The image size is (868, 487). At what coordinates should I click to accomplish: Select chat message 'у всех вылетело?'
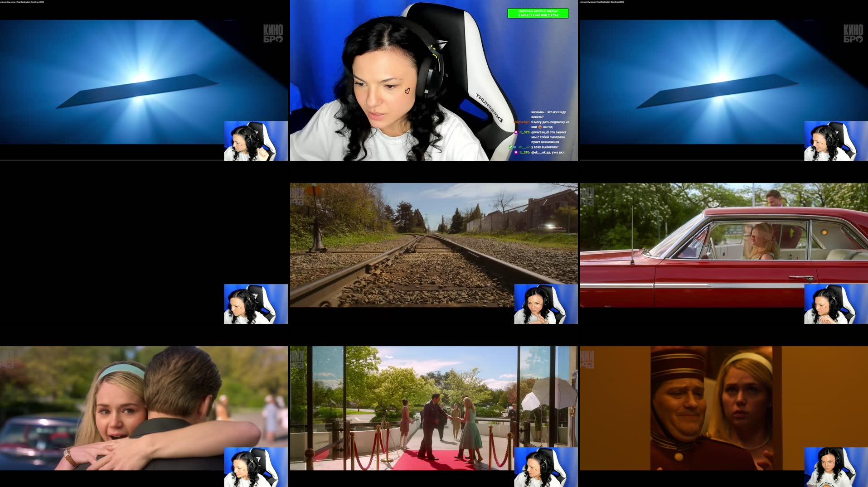pyautogui.click(x=544, y=147)
